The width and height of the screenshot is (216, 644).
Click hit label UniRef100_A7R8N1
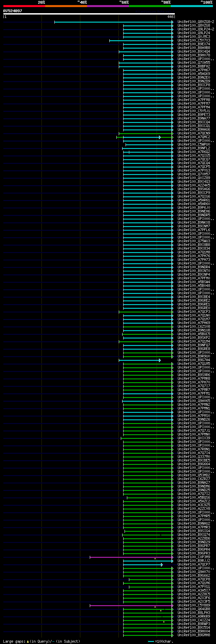pos(194,449)
